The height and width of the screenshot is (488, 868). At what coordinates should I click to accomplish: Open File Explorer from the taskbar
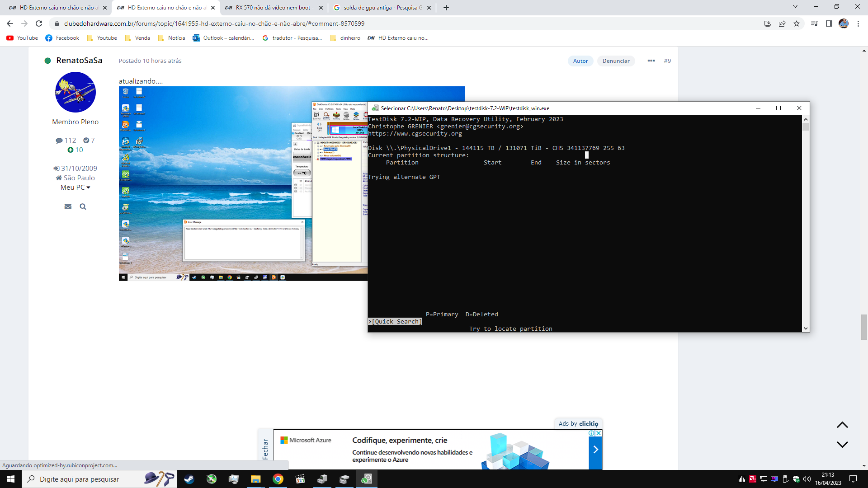256,479
